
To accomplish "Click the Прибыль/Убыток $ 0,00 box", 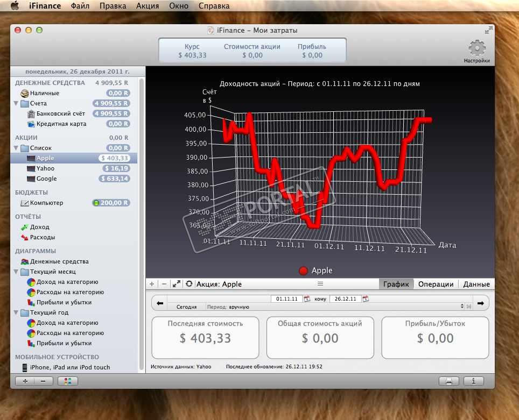I will 435,338.
